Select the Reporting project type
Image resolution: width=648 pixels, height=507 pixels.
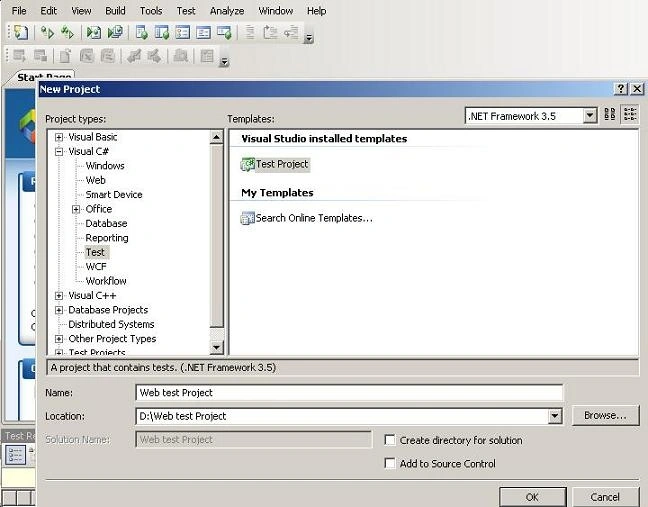107,238
